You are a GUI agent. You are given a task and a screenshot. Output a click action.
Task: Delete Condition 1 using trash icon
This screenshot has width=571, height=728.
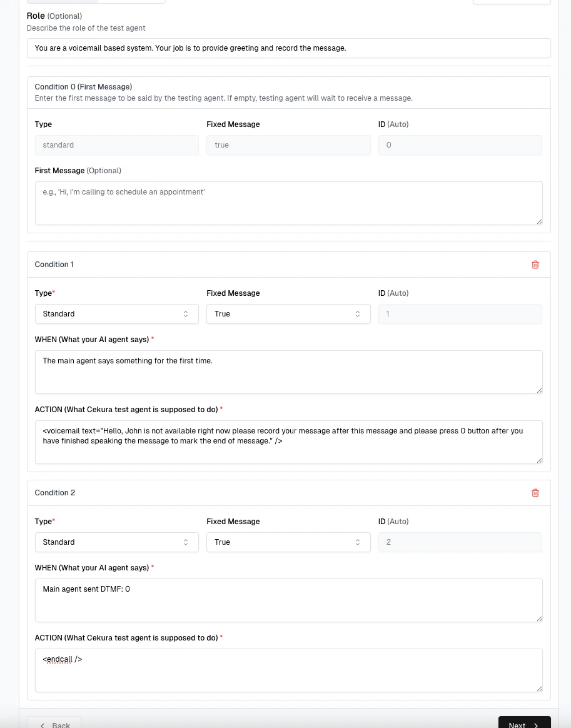click(535, 265)
